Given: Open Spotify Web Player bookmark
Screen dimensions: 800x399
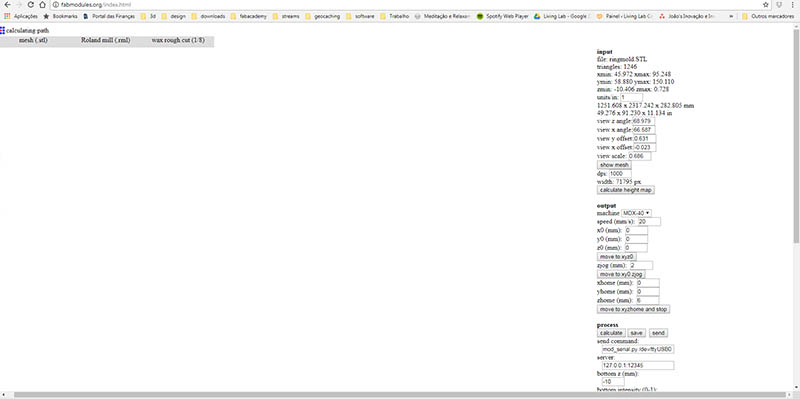Looking at the screenshot, I should click(x=503, y=16).
